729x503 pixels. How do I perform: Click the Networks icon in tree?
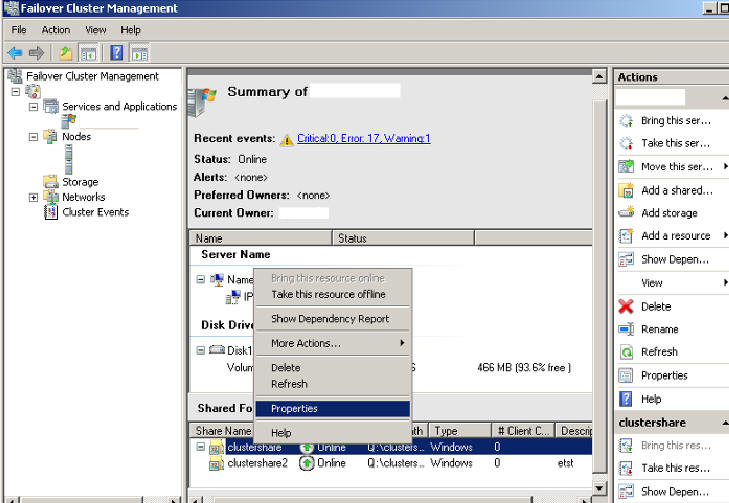51,197
